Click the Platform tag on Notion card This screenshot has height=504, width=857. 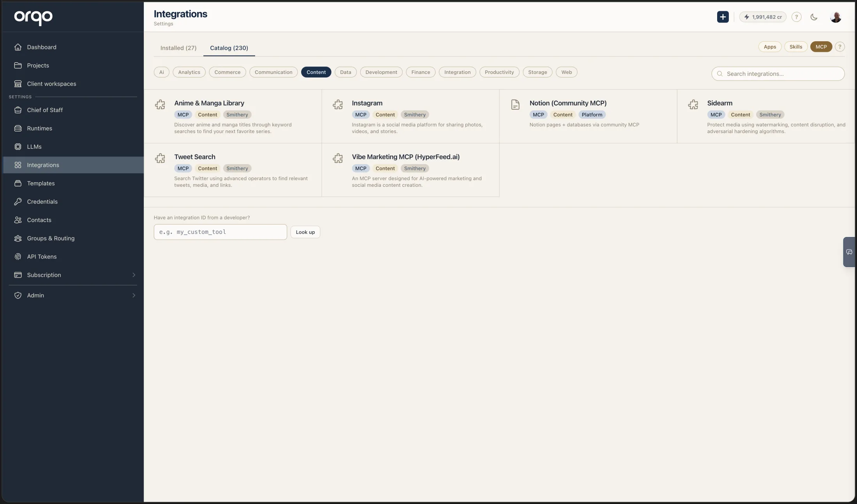(x=592, y=114)
